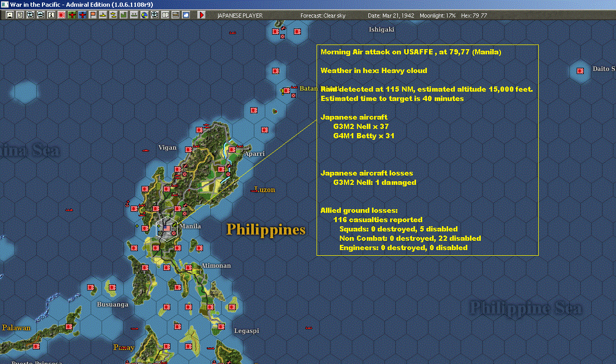
Task: Select the Japanese base marker at Batan
Action: 287,91
